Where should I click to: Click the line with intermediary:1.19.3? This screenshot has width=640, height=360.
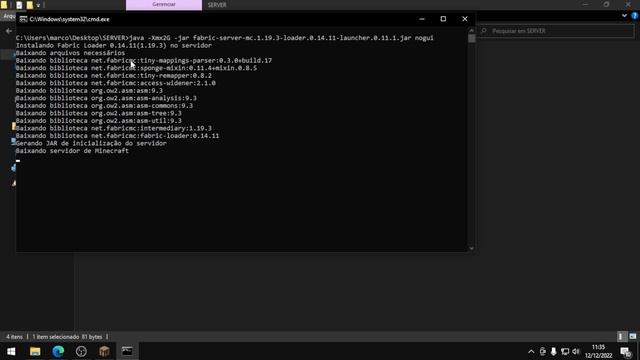click(113, 128)
